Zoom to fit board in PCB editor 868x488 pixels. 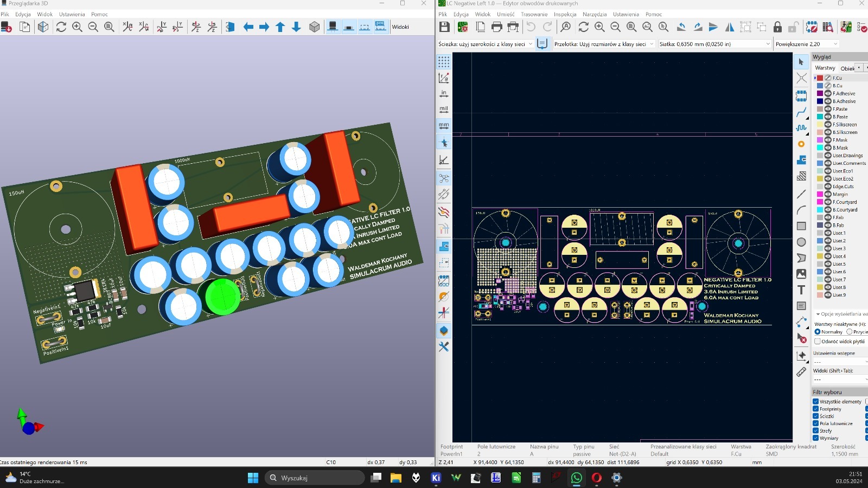(x=631, y=27)
